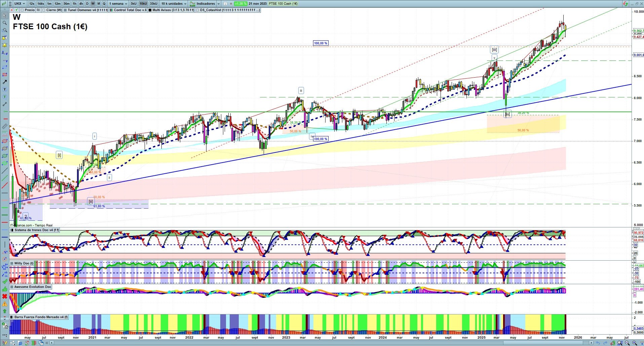Select the arrow pointer tool
This screenshot has height=346, width=644.
5,15
